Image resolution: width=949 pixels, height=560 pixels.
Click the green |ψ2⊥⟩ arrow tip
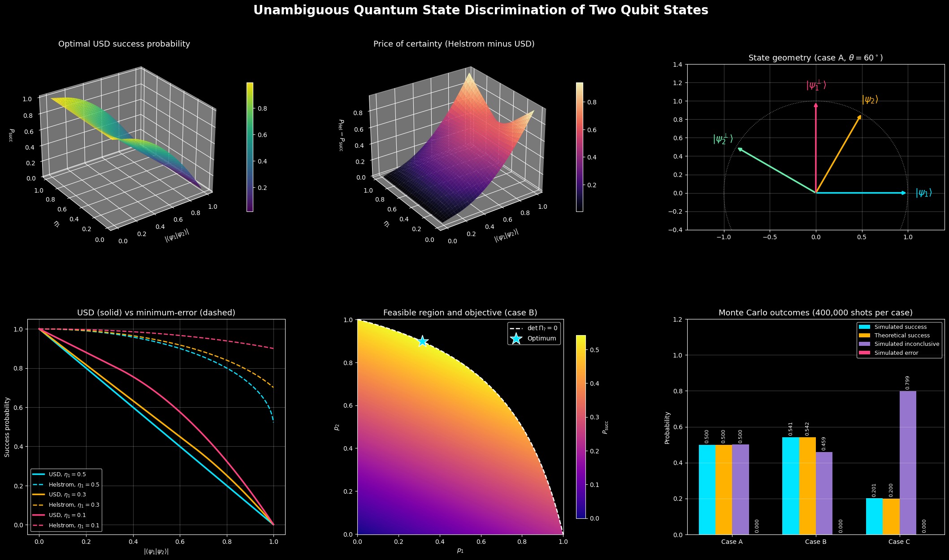coord(740,149)
